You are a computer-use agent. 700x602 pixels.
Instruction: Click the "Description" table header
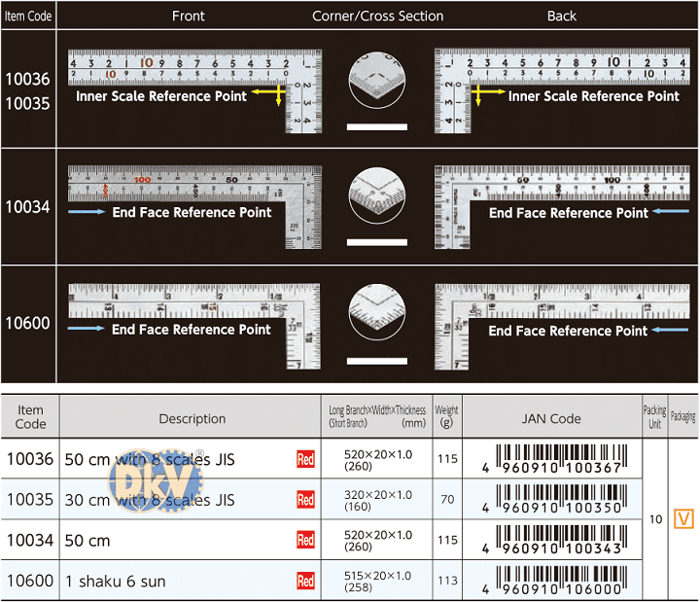pos(192,418)
